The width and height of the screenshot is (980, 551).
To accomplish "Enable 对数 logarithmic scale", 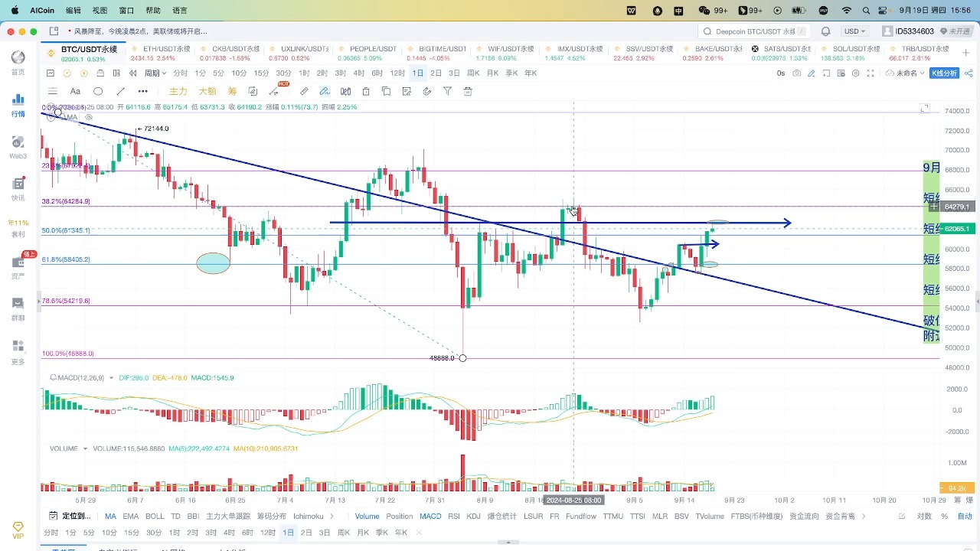I will click(x=925, y=517).
